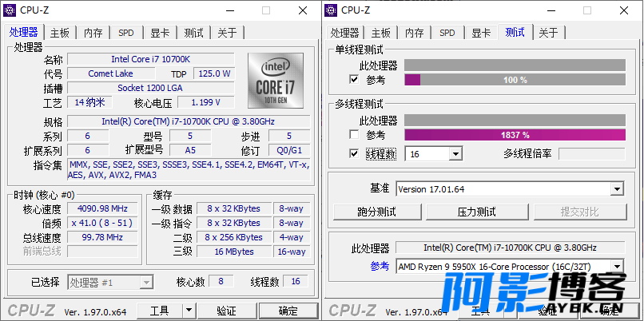
Task: Click the 多线程倍率 value field
Action: point(592,154)
